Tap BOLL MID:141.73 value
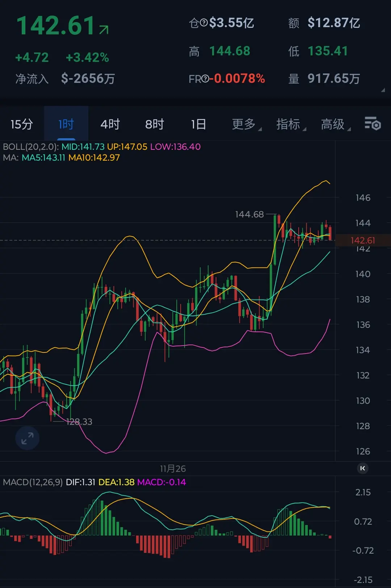 click(83, 147)
